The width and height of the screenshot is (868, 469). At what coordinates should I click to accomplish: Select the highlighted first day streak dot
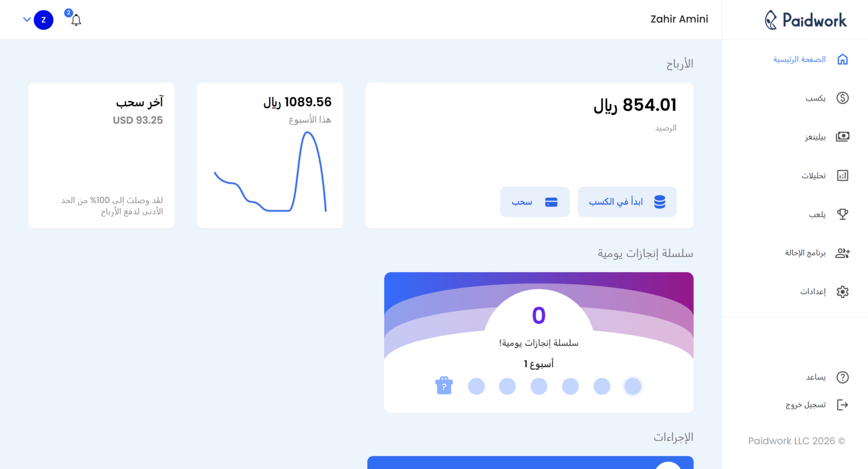(x=633, y=386)
